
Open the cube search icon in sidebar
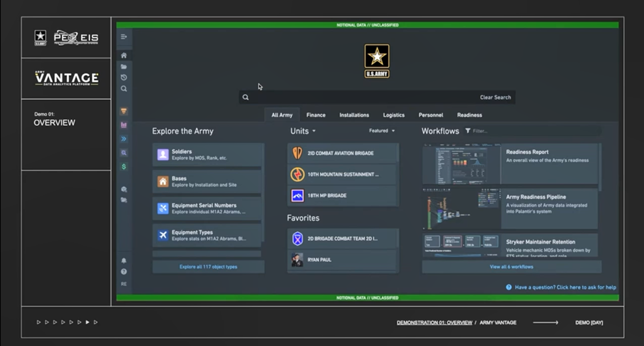tap(124, 189)
